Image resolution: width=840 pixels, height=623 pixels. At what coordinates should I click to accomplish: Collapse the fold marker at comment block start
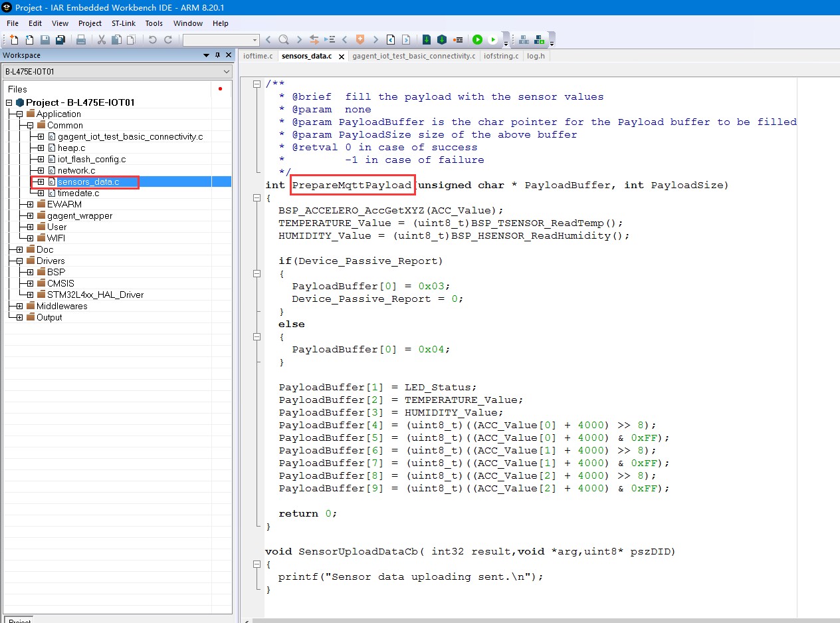(x=257, y=84)
